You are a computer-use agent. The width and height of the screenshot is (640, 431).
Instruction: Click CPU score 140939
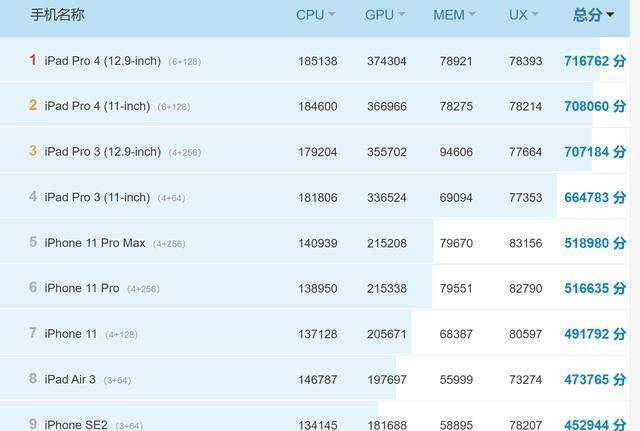coord(318,243)
